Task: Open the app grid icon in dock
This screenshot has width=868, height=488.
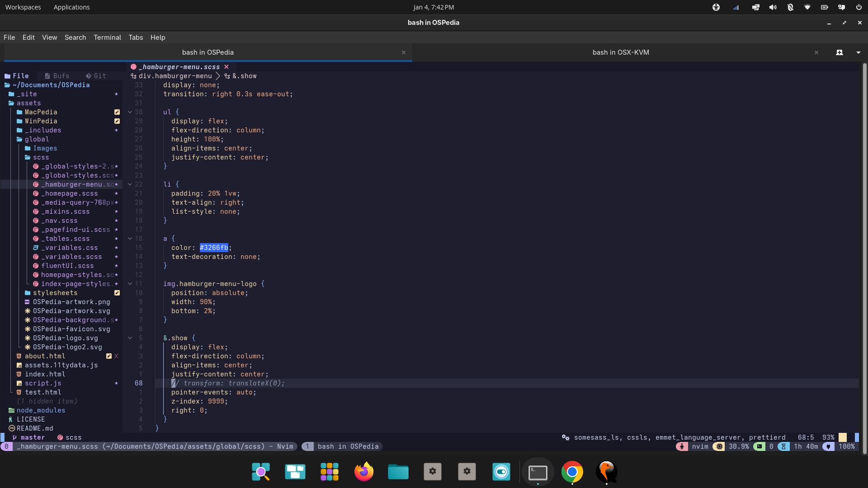Action: click(x=329, y=472)
